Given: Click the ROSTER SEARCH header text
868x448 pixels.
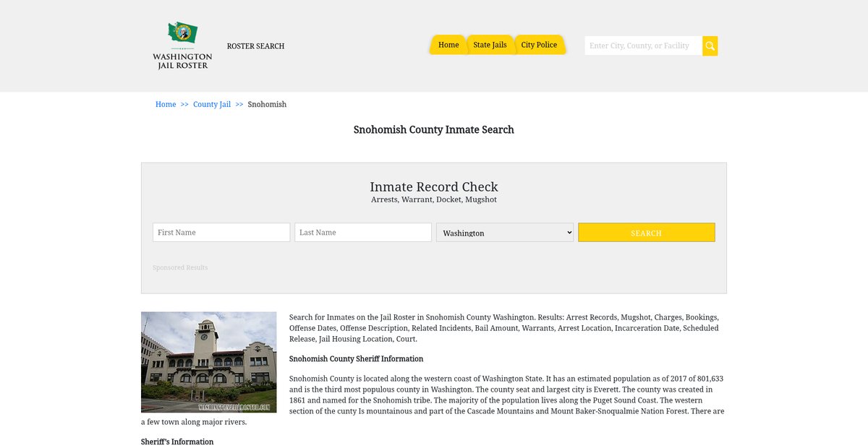Looking at the screenshot, I should [x=255, y=46].
